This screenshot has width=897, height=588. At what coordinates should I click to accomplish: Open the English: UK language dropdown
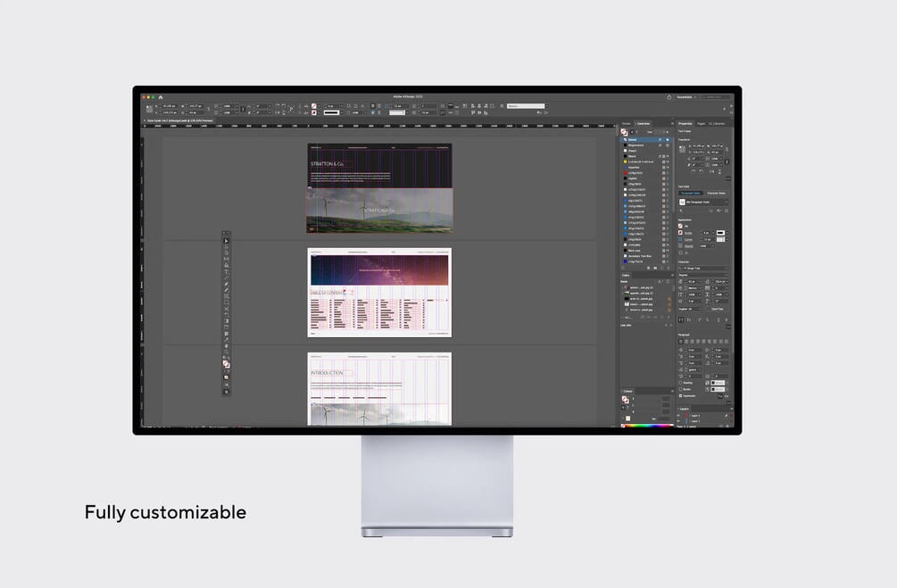(691, 309)
